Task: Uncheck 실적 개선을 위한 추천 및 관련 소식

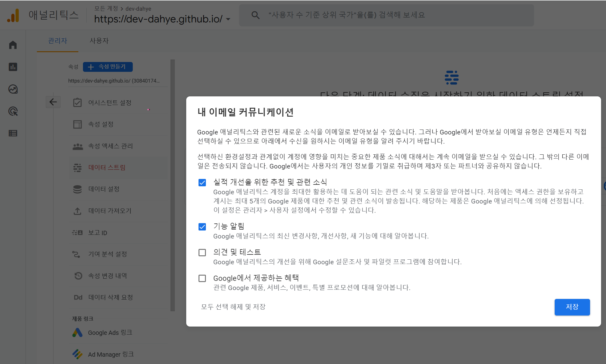Action: pyautogui.click(x=202, y=183)
